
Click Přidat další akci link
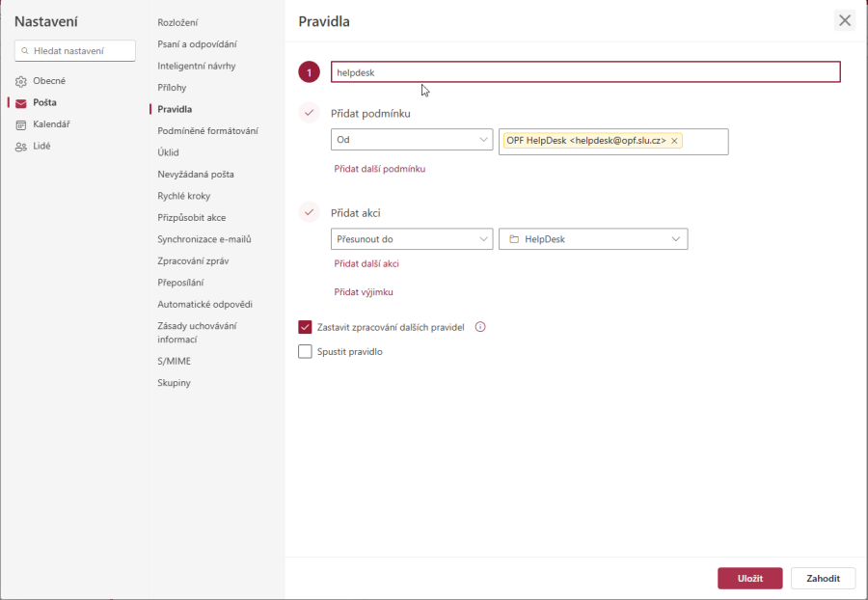coord(366,264)
